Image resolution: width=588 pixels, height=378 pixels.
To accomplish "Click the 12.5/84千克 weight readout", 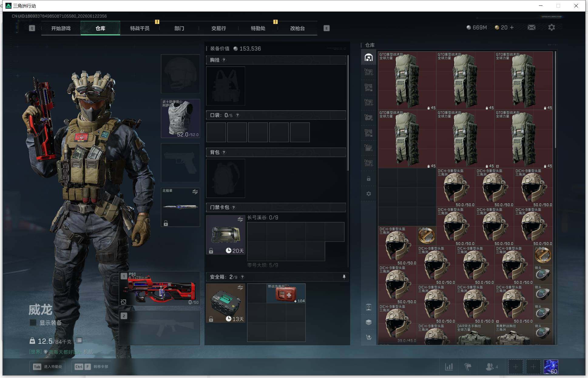I will point(50,341).
